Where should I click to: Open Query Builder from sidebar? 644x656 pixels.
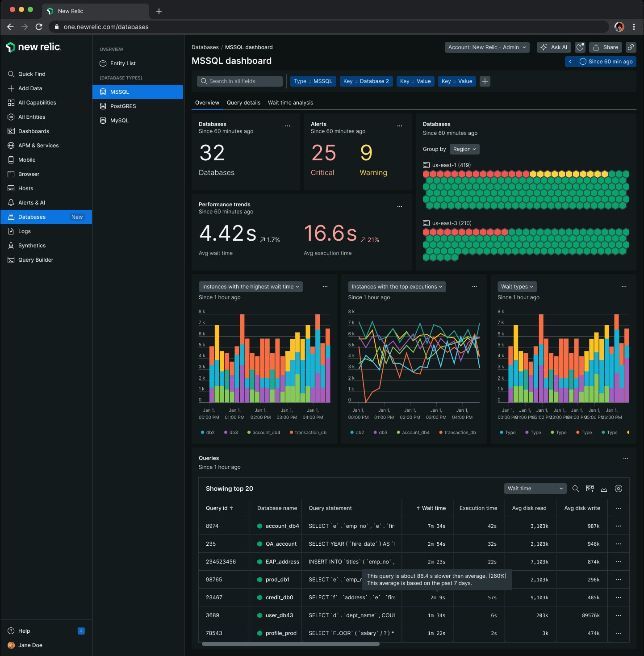(36, 260)
